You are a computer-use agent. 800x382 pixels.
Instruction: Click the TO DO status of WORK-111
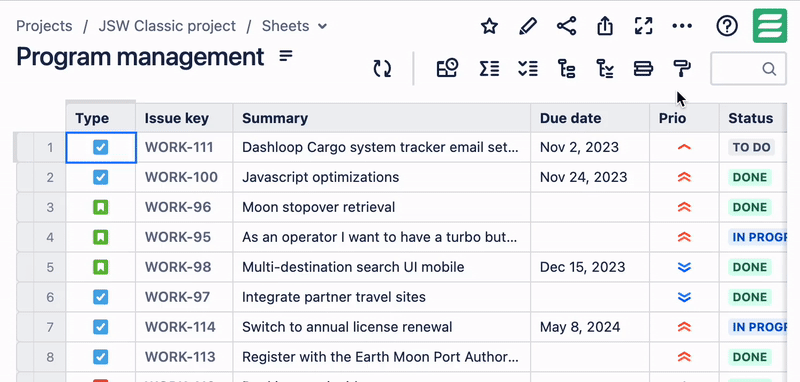pyautogui.click(x=752, y=147)
